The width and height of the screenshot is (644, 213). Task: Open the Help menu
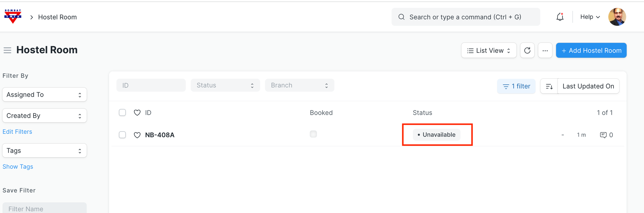590,17
